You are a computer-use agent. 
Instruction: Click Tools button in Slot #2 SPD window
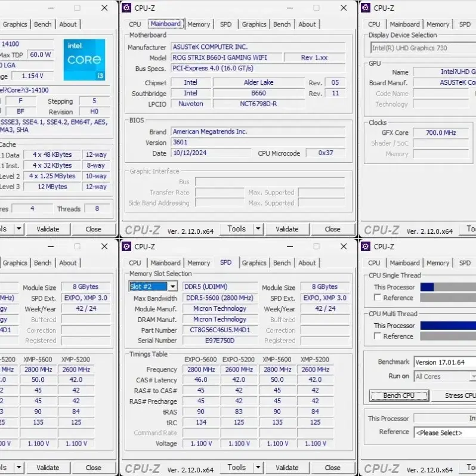[x=236, y=468]
